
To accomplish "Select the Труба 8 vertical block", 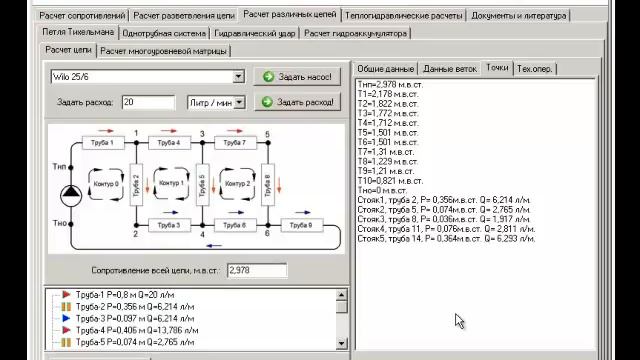I will (268, 184).
